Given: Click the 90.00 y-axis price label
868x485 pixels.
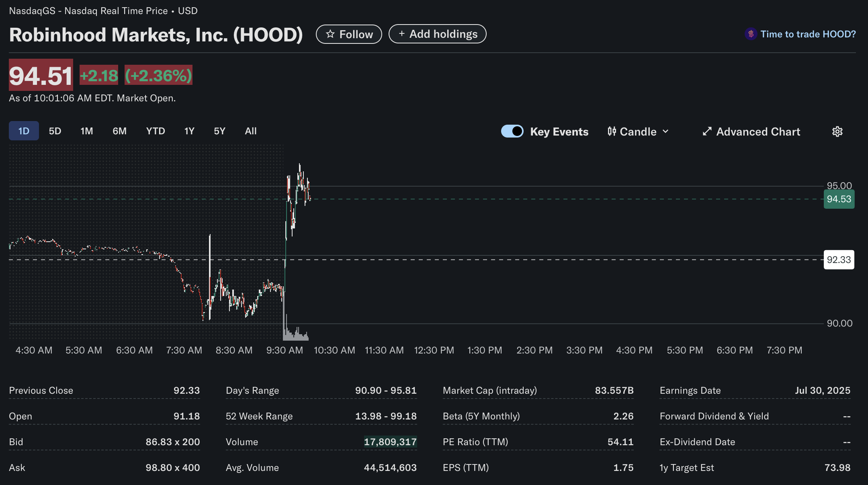Looking at the screenshot, I should [839, 323].
